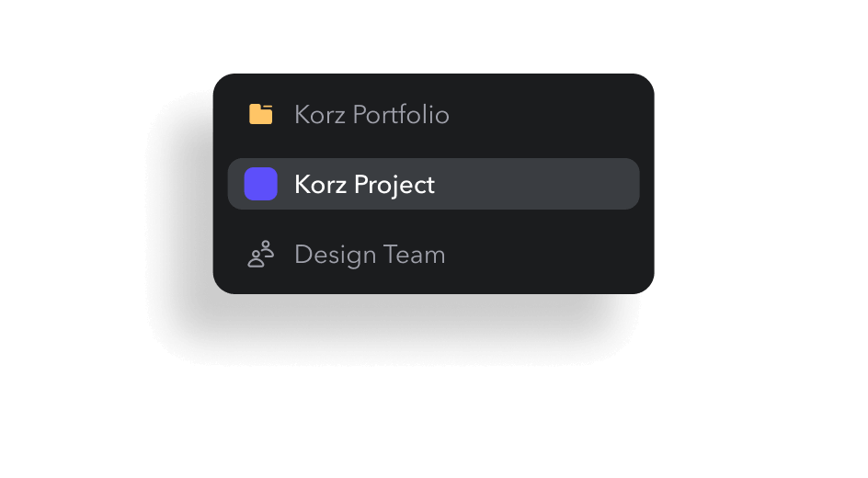Tap the team members icon
868x478 pixels.
(x=261, y=255)
